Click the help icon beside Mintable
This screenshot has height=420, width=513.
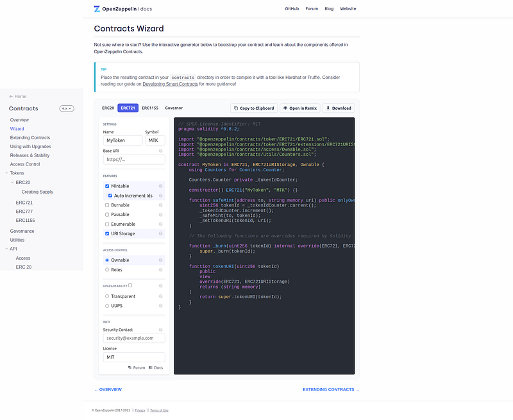[x=160, y=186]
